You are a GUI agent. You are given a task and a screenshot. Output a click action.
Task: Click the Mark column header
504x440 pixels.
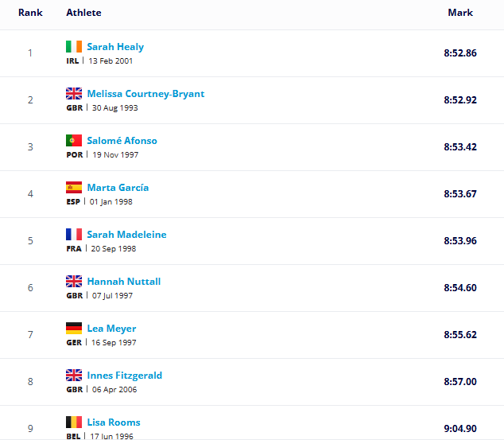(x=460, y=13)
